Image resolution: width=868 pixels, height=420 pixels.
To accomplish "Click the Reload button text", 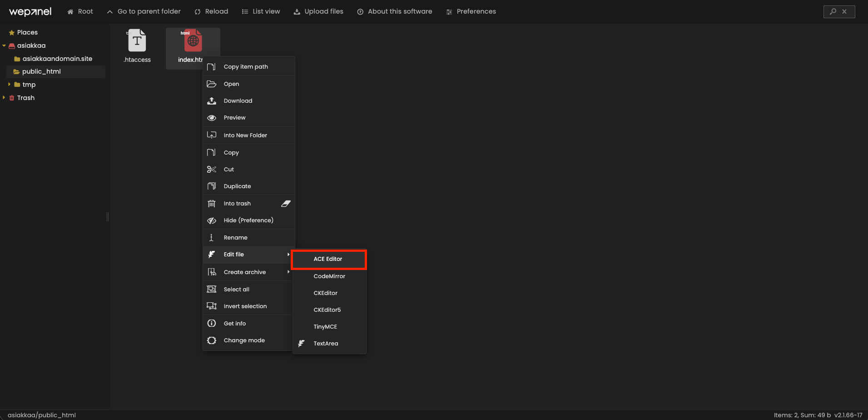I will pos(217,11).
